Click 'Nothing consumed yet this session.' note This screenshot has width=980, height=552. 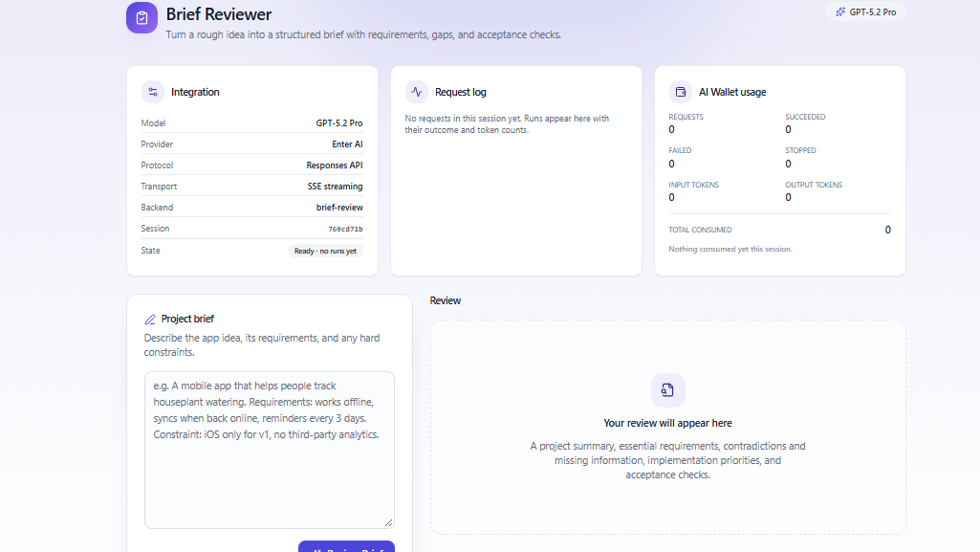[730, 249]
